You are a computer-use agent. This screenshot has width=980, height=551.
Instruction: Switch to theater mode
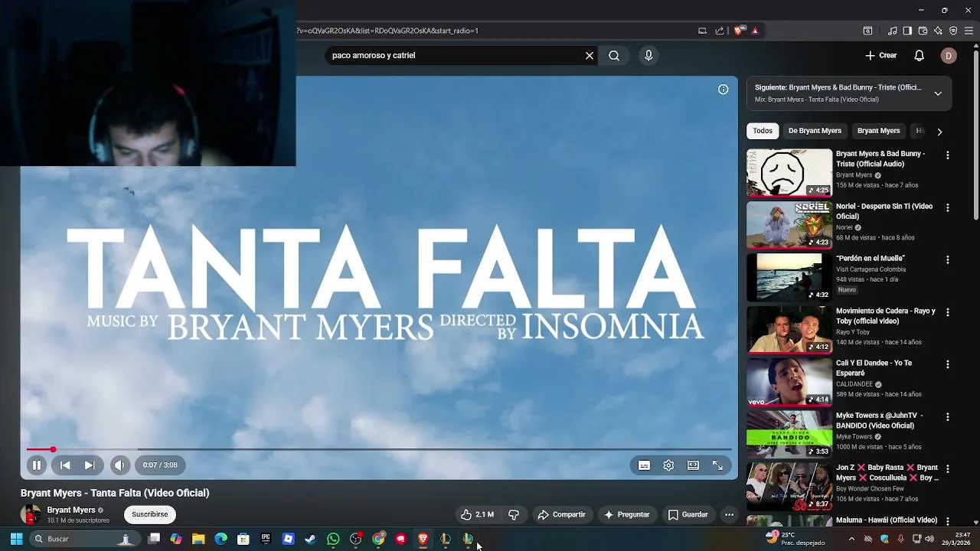tap(693, 465)
